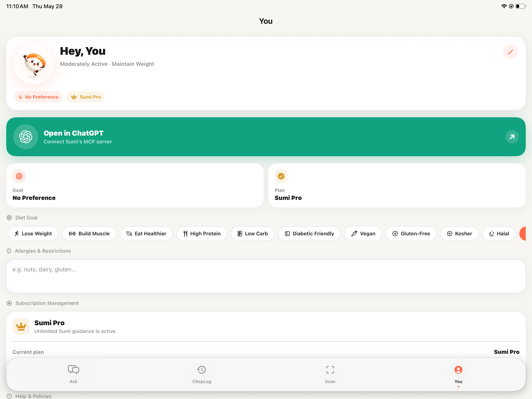Tap Moderately Active · Maintain Weight subtitle
Screen dimensions: 532x399
(x=107, y=64)
